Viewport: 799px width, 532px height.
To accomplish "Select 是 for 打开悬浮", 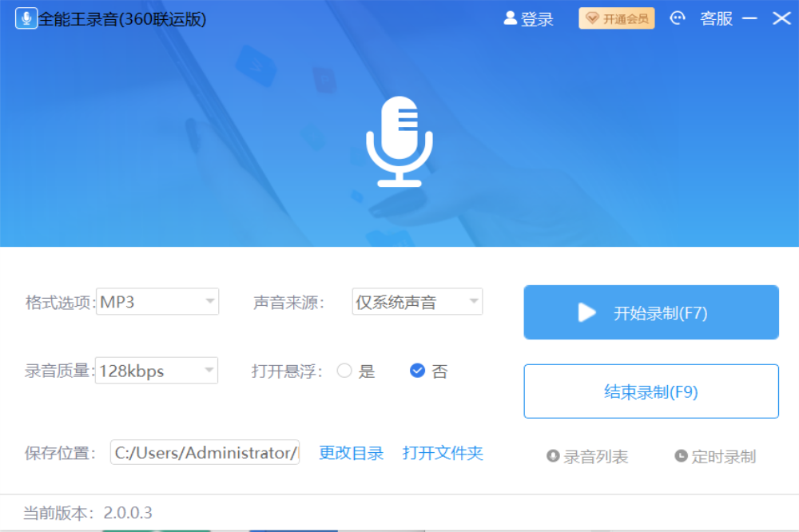I will click(344, 371).
